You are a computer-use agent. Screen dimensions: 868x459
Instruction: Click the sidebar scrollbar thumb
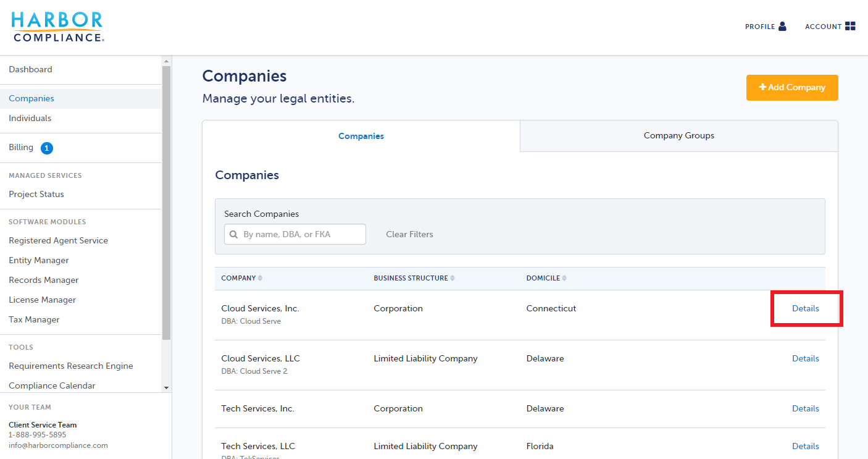click(166, 203)
